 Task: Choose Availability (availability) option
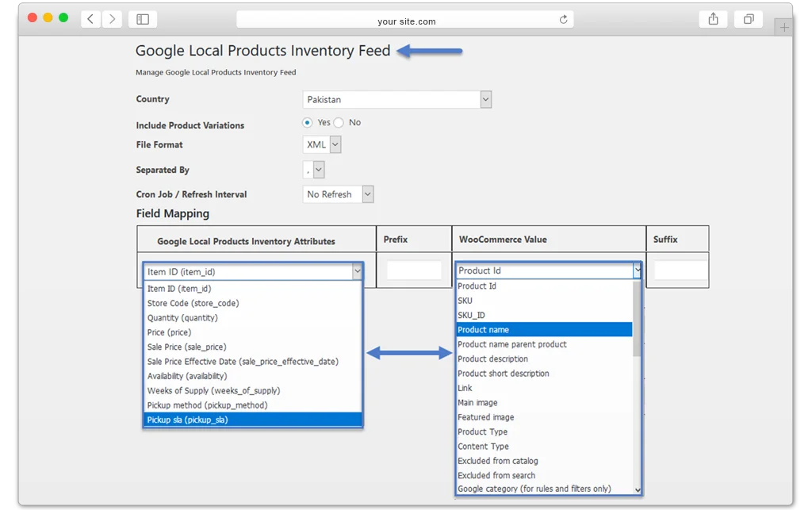[253, 376]
